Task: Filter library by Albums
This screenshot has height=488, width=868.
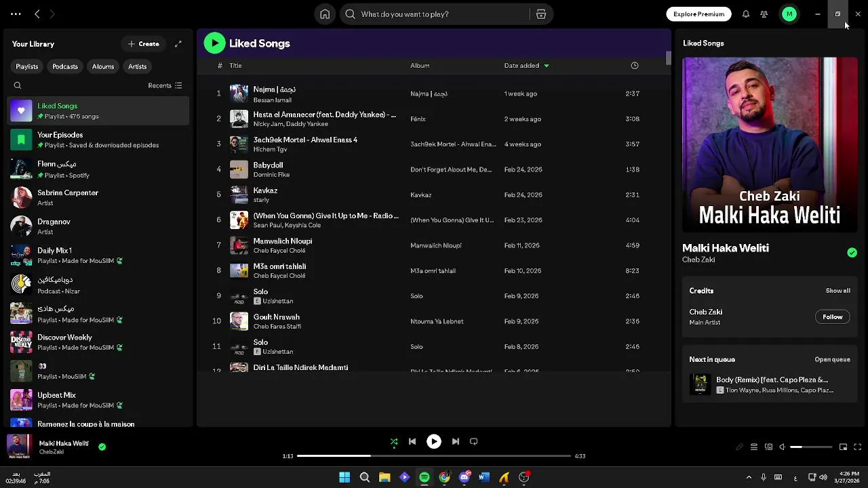Action: (x=103, y=66)
